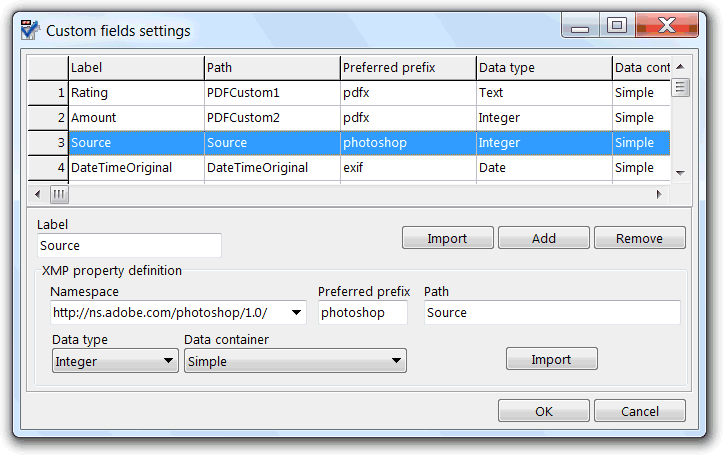The width and height of the screenshot is (723, 455).
Task: Click the vertical scrollbar thumb
Action: click(x=680, y=88)
